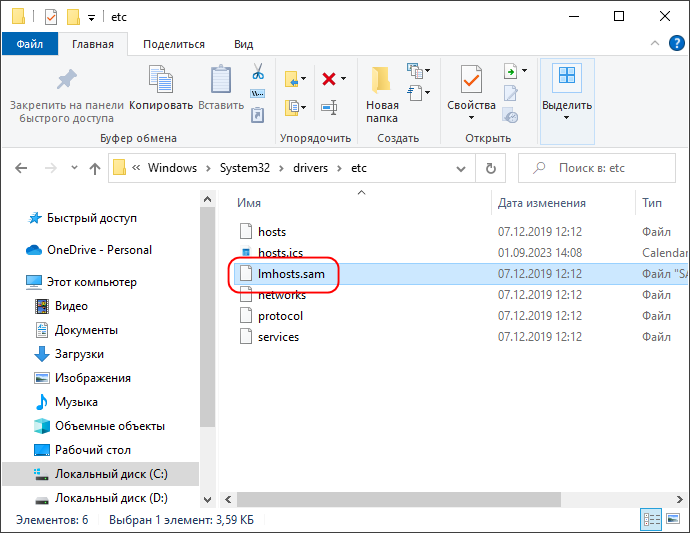Open Быстрый доступ in navigation pane
690x533 pixels.
[x=92, y=218]
